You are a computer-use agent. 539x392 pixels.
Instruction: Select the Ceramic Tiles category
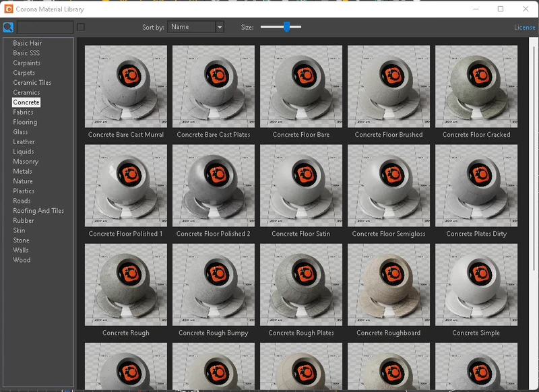tap(32, 82)
